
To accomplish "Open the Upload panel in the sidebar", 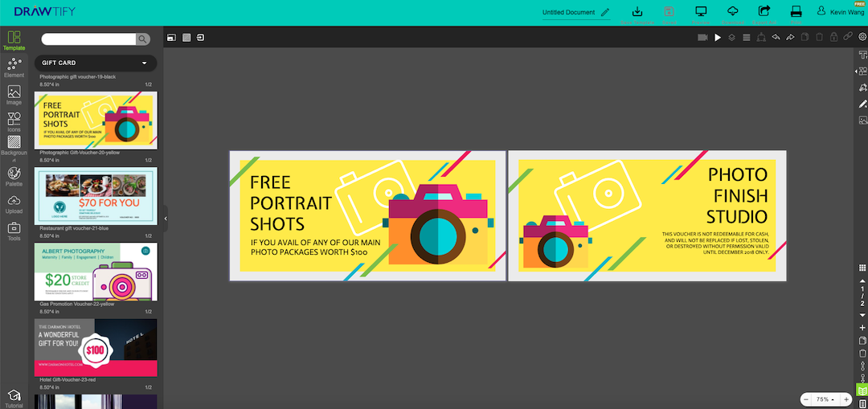I will pos(14,203).
